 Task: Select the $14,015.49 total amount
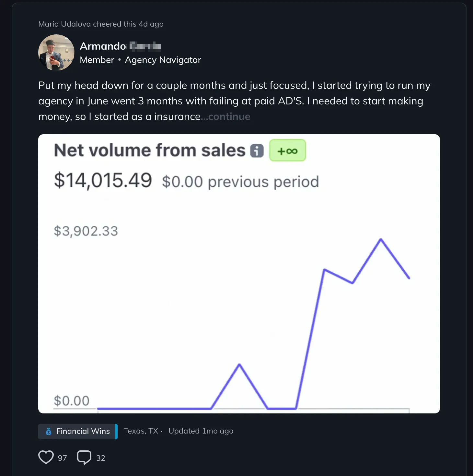point(103,180)
